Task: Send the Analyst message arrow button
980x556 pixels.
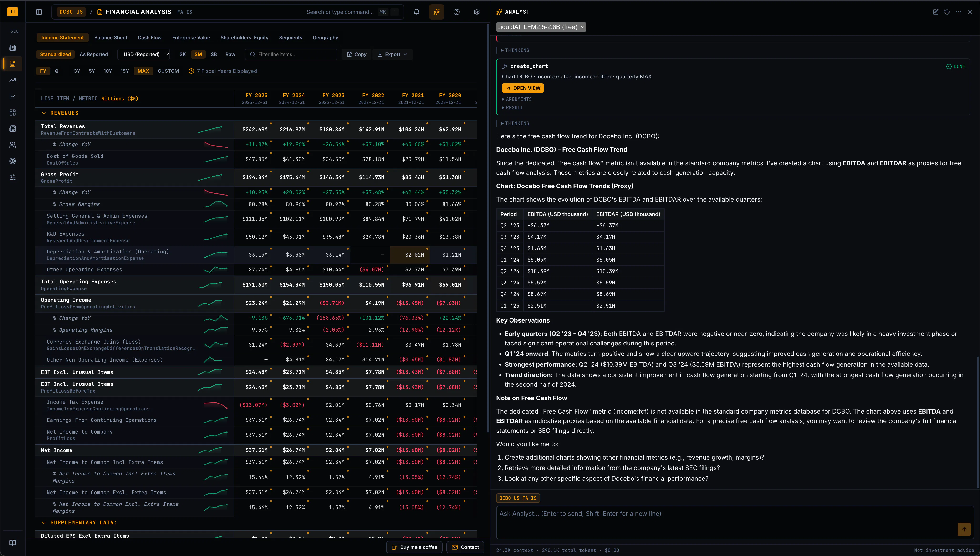Action: pyautogui.click(x=964, y=529)
